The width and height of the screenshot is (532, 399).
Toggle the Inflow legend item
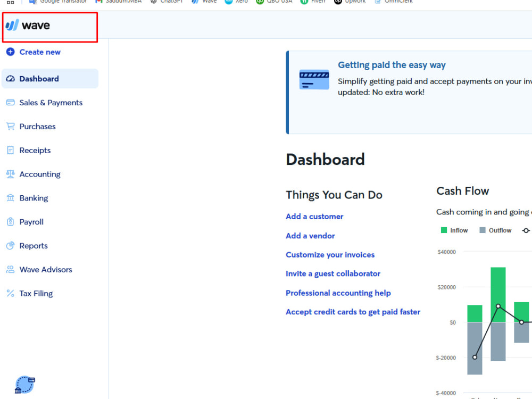pyautogui.click(x=454, y=230)
